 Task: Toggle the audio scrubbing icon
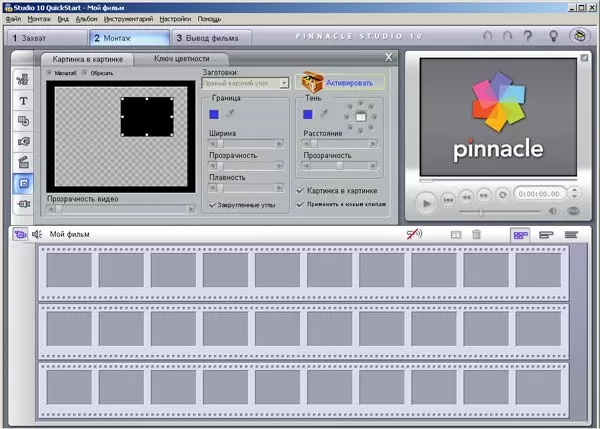click(x=413, y=234)
